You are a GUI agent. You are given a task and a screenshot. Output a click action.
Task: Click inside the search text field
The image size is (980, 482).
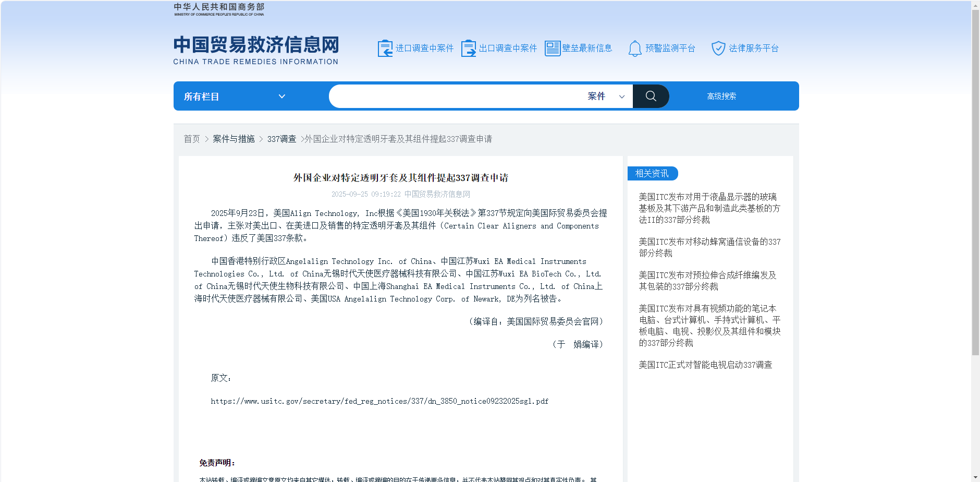[454, 97]
